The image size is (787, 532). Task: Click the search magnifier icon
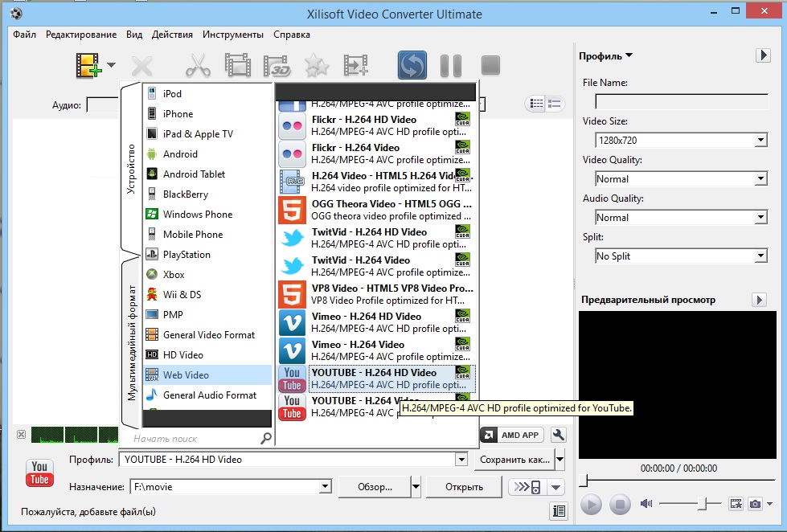(x=266, y=439)
